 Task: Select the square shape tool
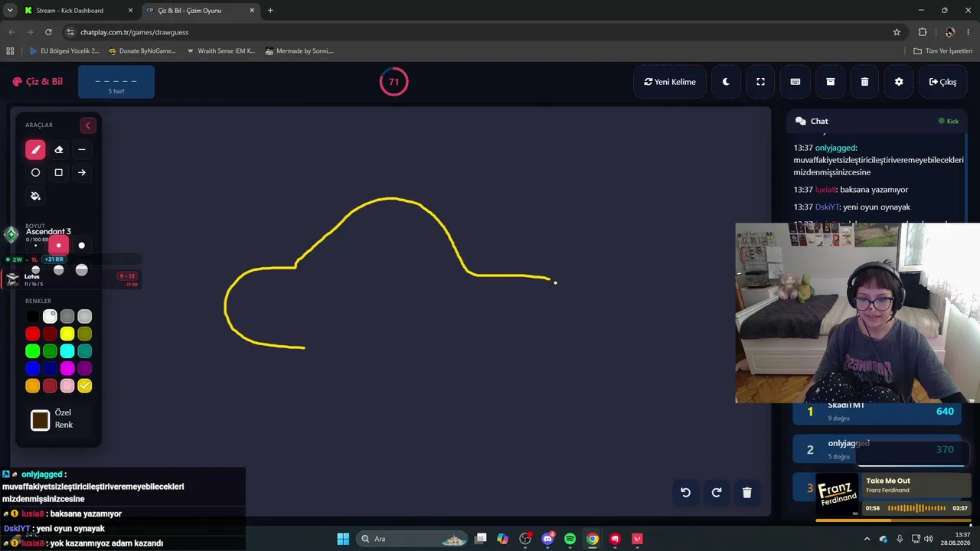click(58, 173)
